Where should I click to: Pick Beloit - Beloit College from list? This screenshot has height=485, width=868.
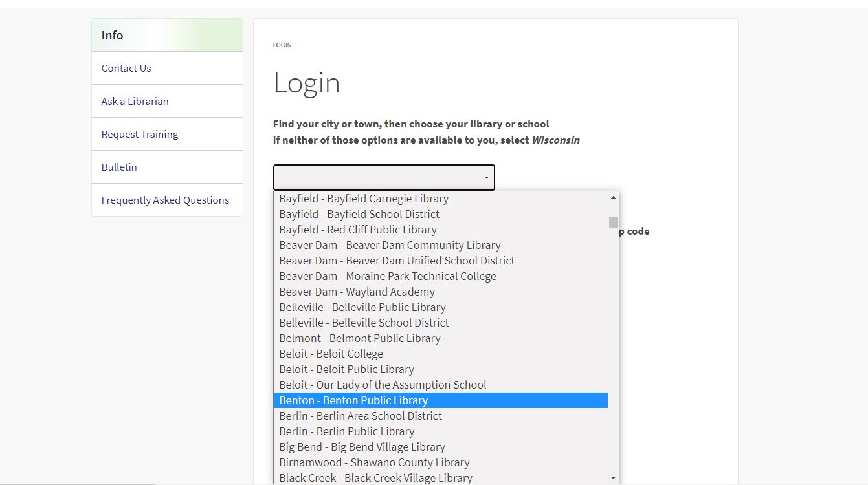point(331,354)
